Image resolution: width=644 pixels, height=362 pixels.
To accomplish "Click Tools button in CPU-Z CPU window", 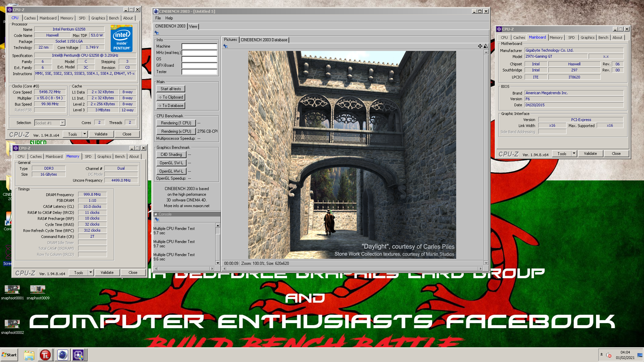I will pos(72,134).
